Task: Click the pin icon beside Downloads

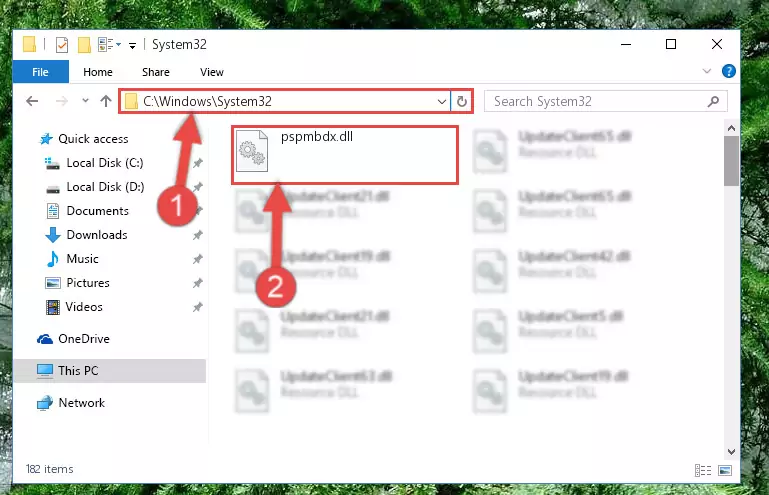Action: (198, 235)
